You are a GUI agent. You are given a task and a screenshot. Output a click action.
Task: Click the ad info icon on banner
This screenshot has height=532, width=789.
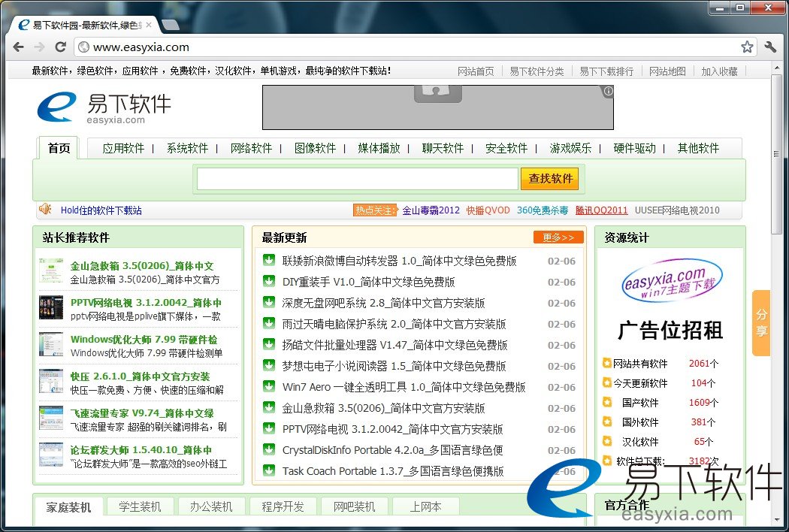click(608, 91)
